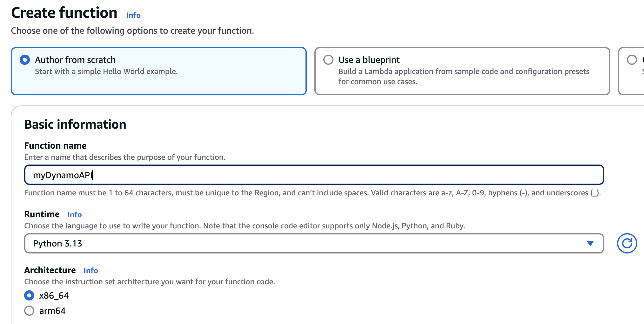Click the Use a blueprint card
Screen dimensions: 644x324
(x=462, y=71)
